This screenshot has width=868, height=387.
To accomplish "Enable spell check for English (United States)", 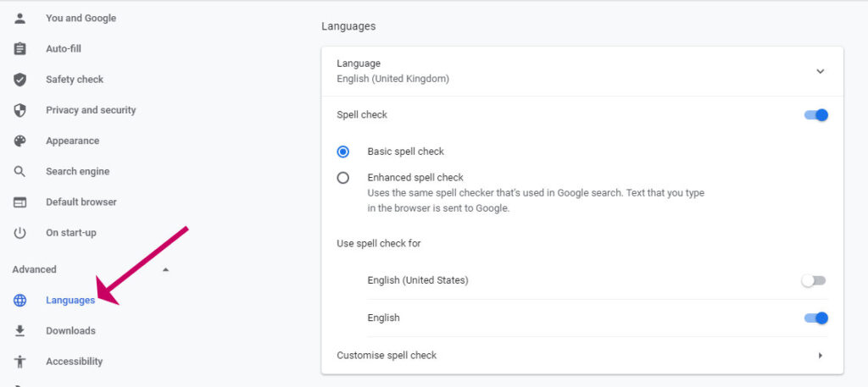I will click(814, 280).
